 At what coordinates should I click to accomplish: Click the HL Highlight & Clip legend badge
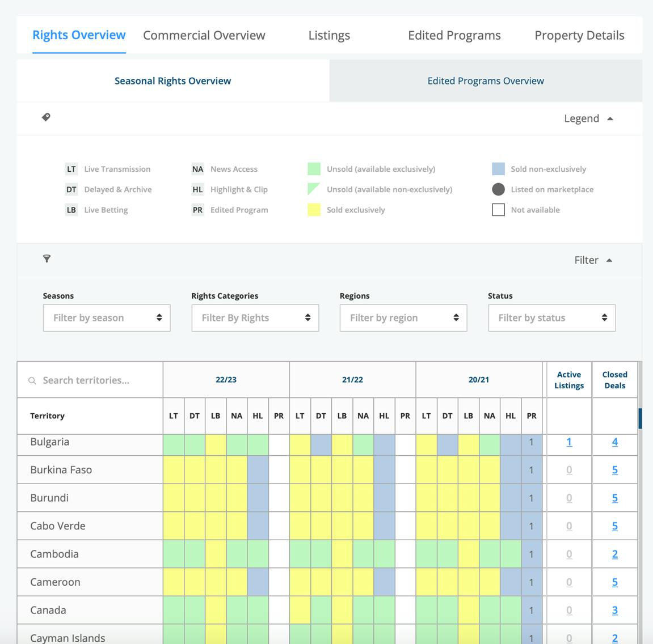tap(197, 189)
